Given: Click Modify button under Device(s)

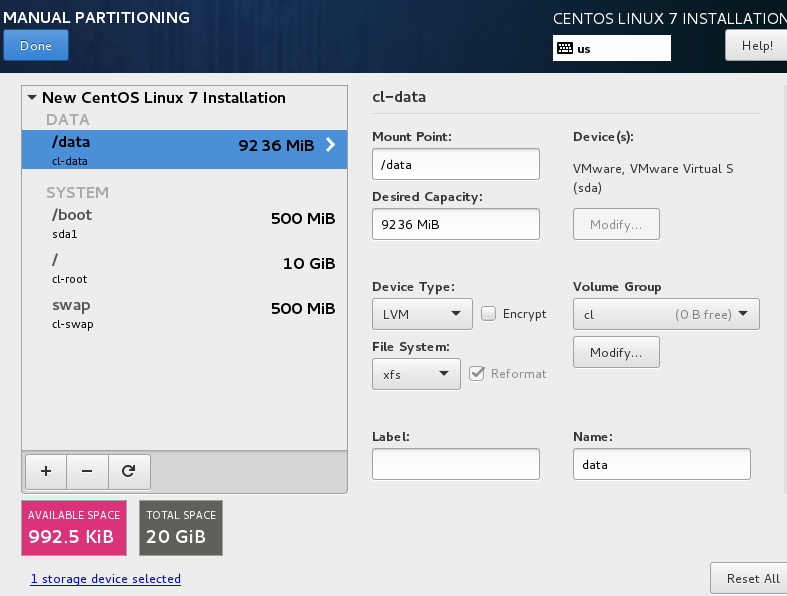Looking at the screenshot, I should (x=616, y=224).
